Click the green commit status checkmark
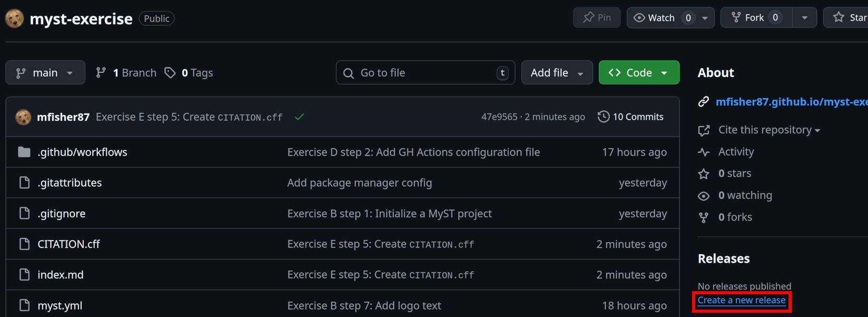This screenshot has width=868, height=317. pyautogui.click(x=299, y=117)
